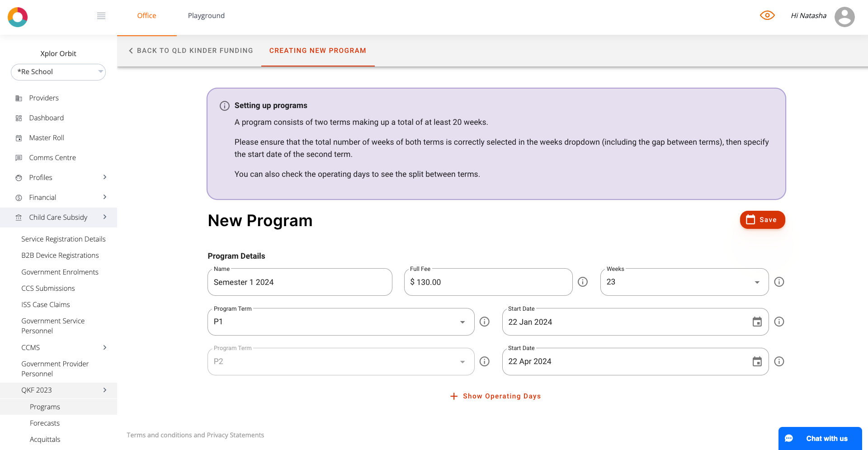This screenshot has width=868, height=450.
Task: Open the user avatar profile icon
Action: pos(844,17)
